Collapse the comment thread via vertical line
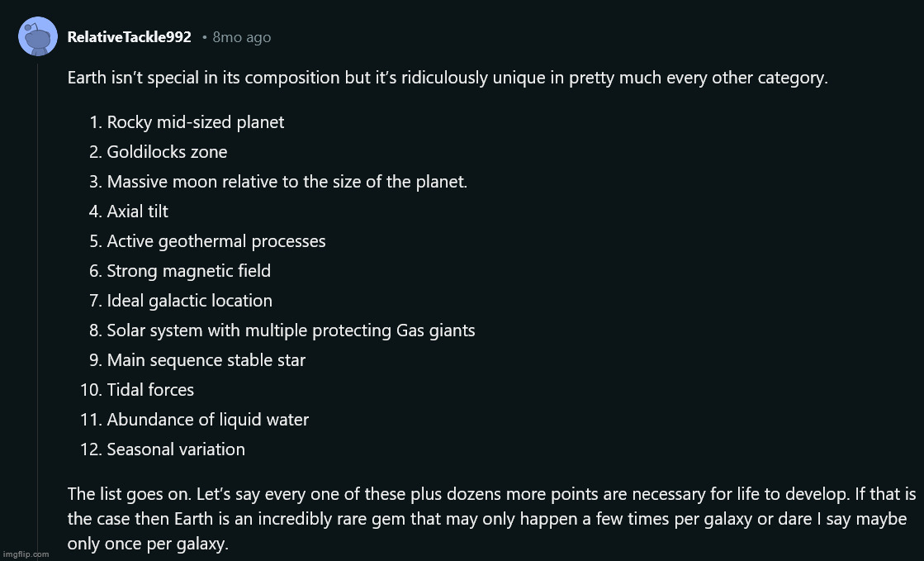 coord(38,307)
